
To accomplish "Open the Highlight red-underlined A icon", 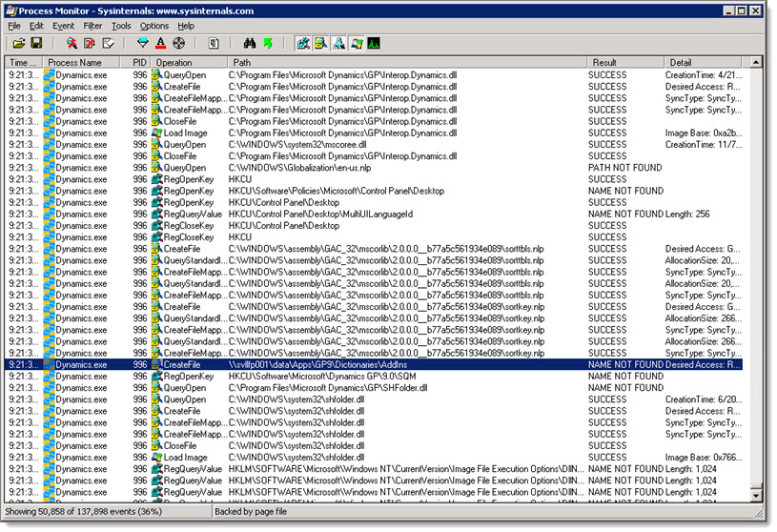I will [160, 44].
